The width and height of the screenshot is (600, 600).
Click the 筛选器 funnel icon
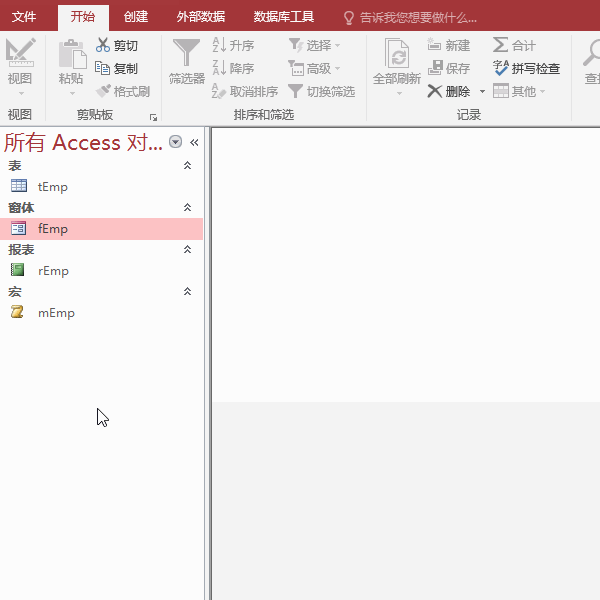pyautogui.click(x=186, y=53)
